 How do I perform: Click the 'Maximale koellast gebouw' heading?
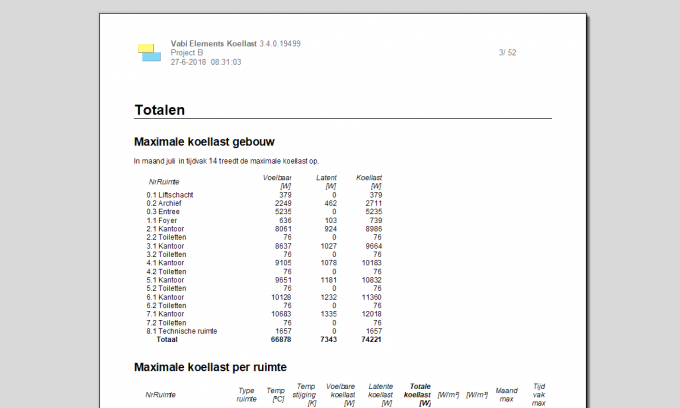204,142
